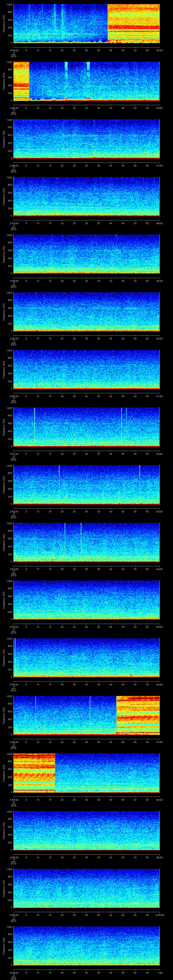Viewport: 173px width, 980px height.
Task: Click the loud noise burst in the 3:44:00 spectrogram
Action: click(x=133, y=23)
